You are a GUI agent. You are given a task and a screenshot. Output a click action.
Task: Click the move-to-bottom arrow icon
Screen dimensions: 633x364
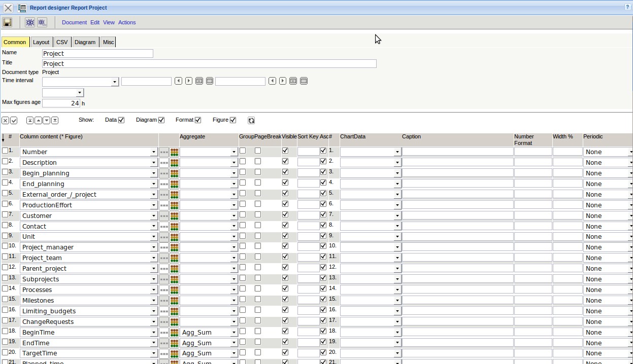[x=55, y=120]
